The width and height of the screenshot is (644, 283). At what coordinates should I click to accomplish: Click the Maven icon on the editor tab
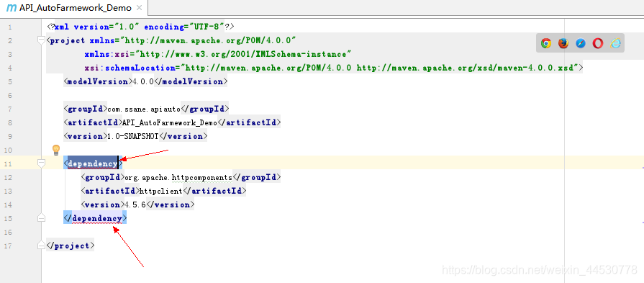click(x=12, y=8)
